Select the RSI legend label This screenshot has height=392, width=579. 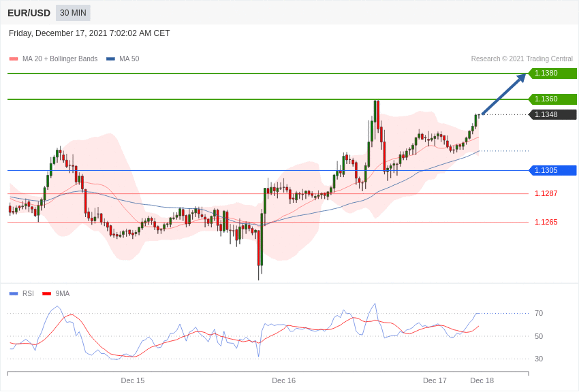tap(28, 293)
